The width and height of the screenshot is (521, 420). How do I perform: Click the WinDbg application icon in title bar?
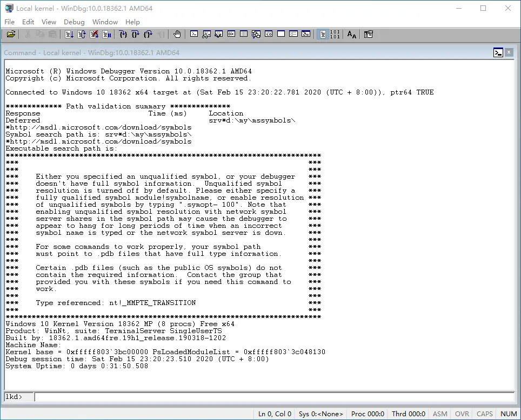click(x=9, y=8)
